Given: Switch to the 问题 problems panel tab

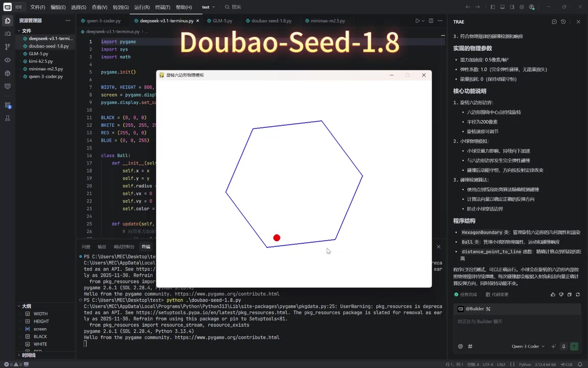Looking at the screenshot, I should pos(86,247).
